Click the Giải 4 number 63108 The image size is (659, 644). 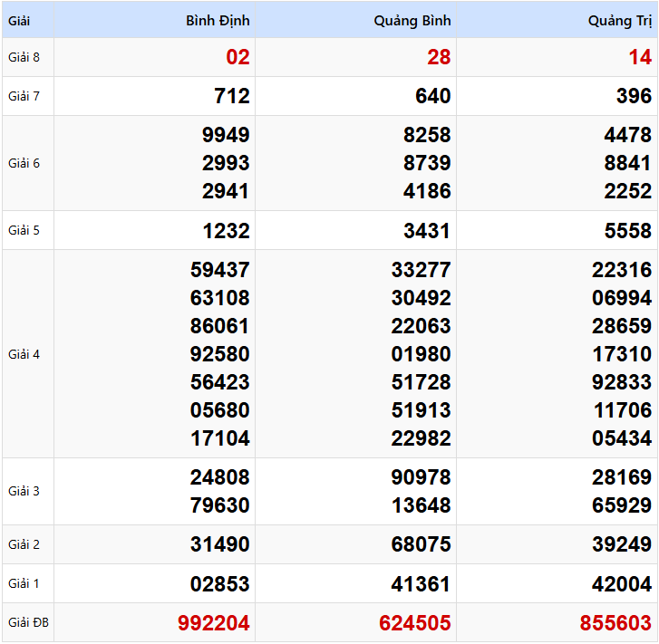tap(220, 298)
